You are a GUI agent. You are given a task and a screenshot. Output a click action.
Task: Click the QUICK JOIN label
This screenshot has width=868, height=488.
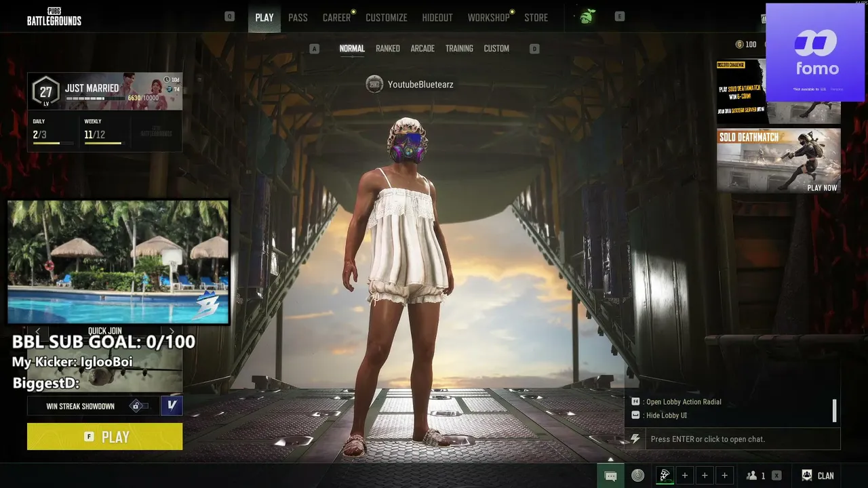click(105, 331)
